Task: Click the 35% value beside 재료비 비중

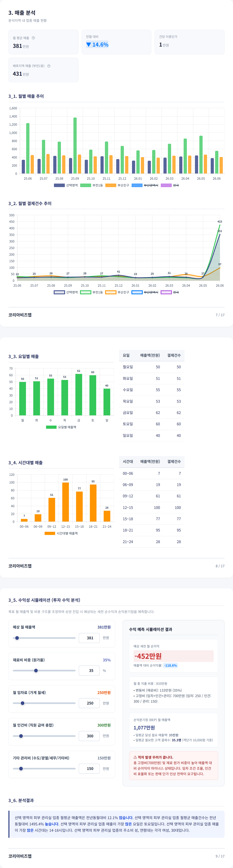Action: pyautogui.click(x=107, y=660)
